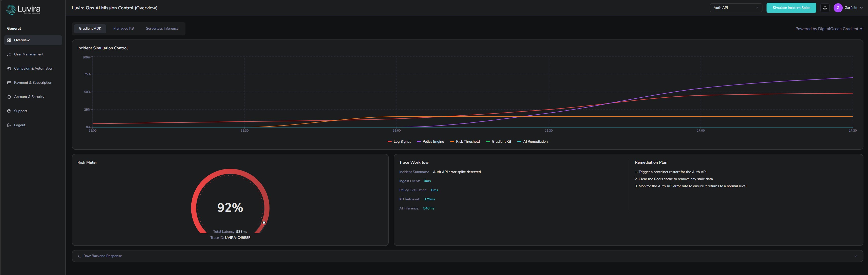Click the Risk Meter gauge indicator knob
This screenshot has width=868, height=275.
pos(264,222)
